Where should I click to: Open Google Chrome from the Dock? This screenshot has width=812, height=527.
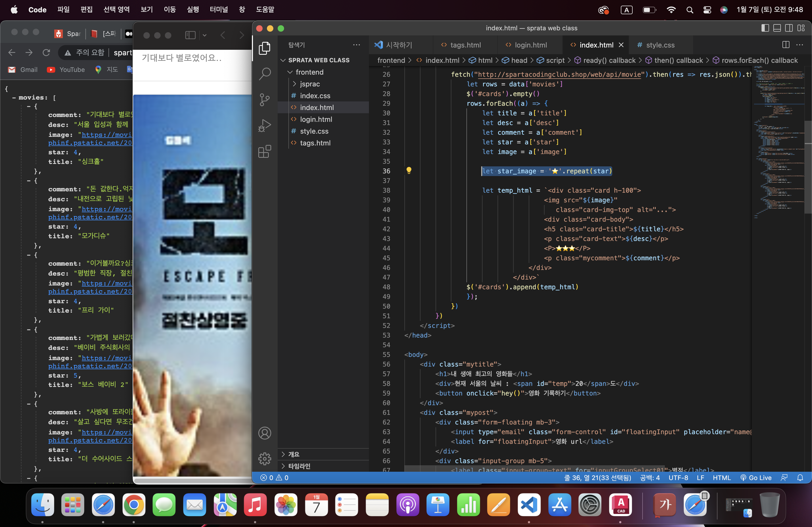[134, 505]
